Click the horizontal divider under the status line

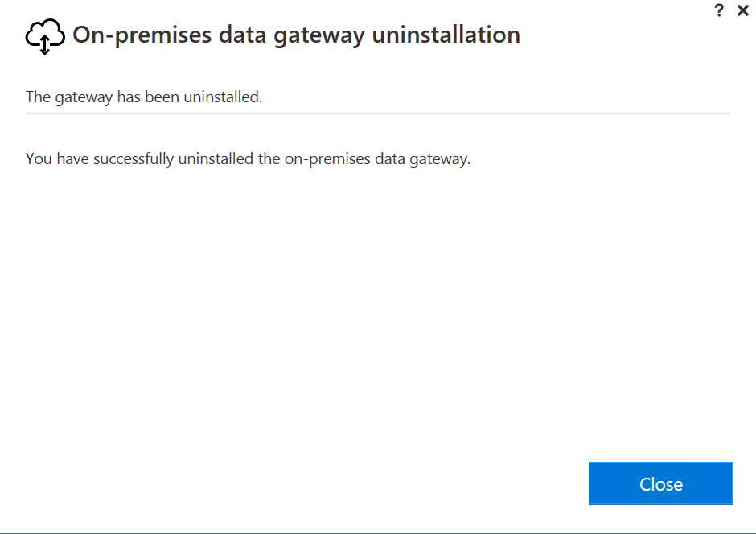coord(378,113)
